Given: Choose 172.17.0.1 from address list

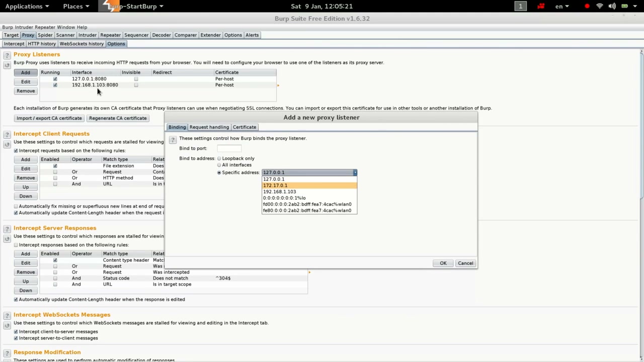Looking at the screenshot, I should tap(309, 186).
